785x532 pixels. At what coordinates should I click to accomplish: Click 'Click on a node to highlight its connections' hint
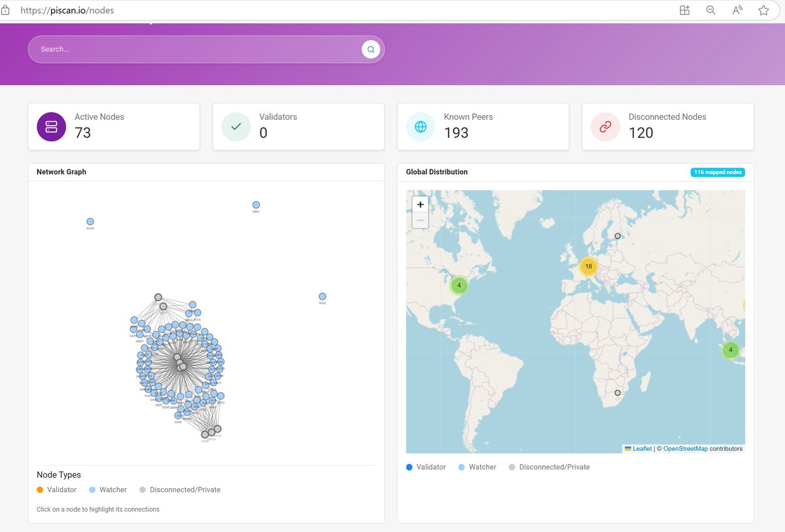click(x=98, y=509)
